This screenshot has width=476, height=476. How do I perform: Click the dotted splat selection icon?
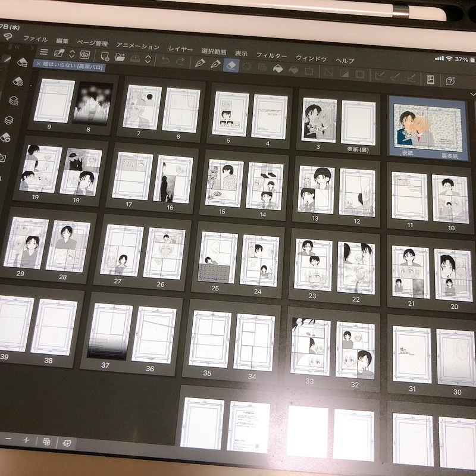tap(262, 67)
